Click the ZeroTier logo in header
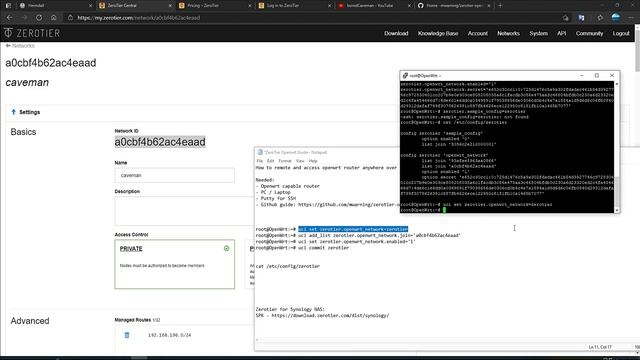Viewport: 640px width, 360px height. click(x=32, y=33)
